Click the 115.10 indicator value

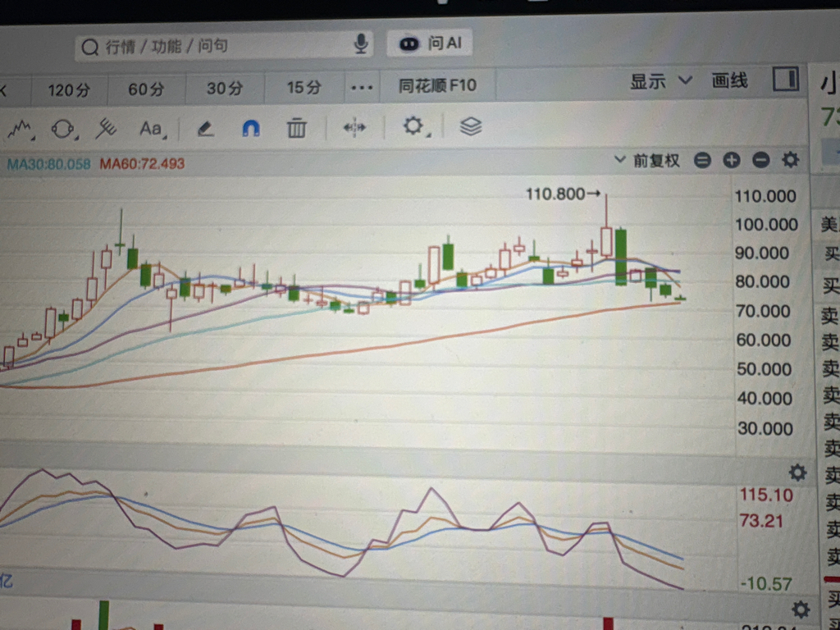766,495
